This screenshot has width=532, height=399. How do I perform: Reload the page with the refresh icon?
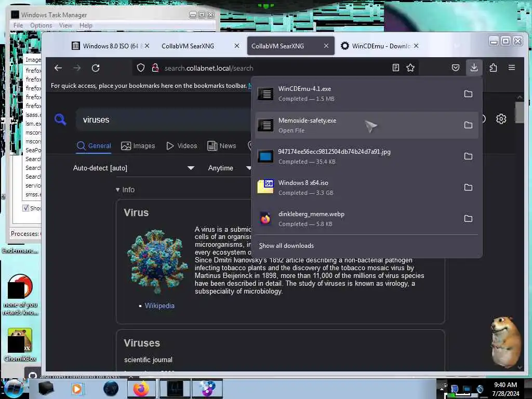tap(96, 68)
